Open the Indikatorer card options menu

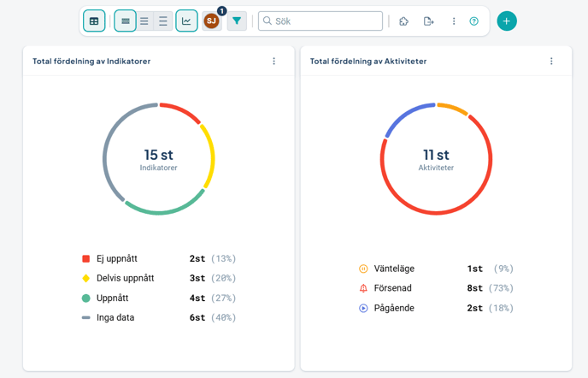(274, 62)
